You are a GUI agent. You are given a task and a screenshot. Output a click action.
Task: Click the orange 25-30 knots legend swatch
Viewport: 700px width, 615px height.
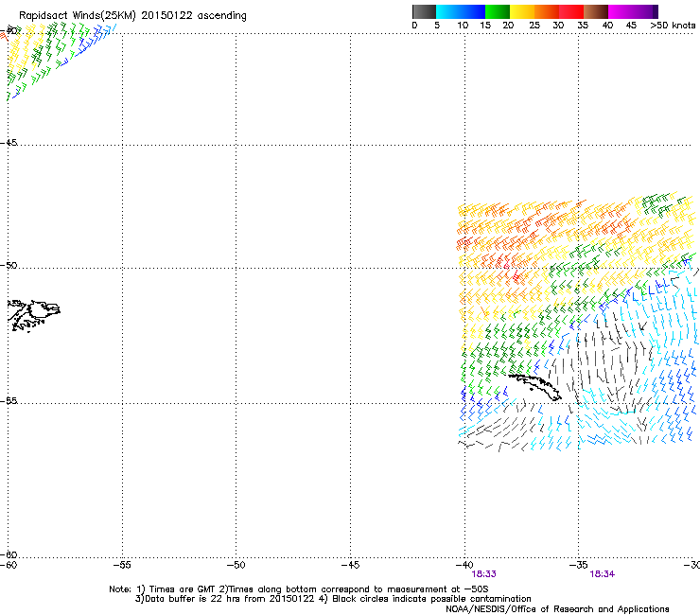point(547,11)
